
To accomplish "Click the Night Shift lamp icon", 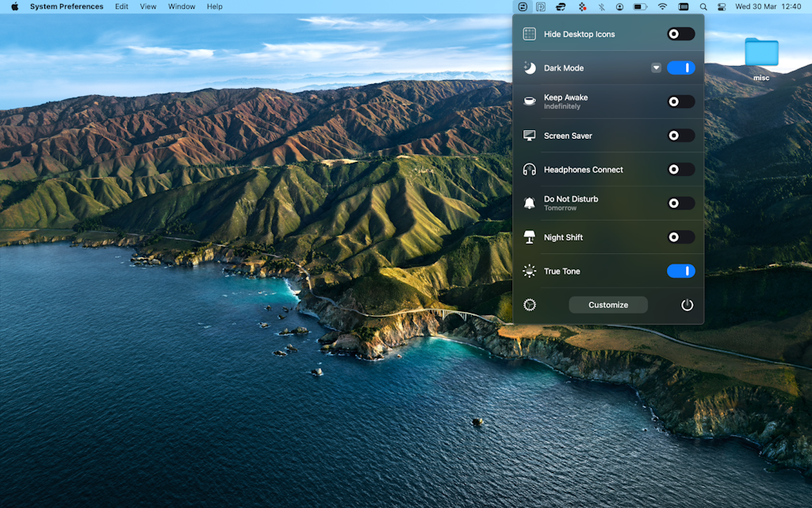I will (x=528, y=237).
